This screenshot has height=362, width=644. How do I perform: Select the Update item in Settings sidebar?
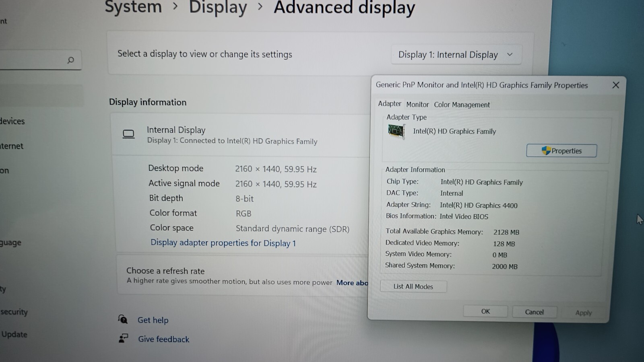tap(14, 334)
